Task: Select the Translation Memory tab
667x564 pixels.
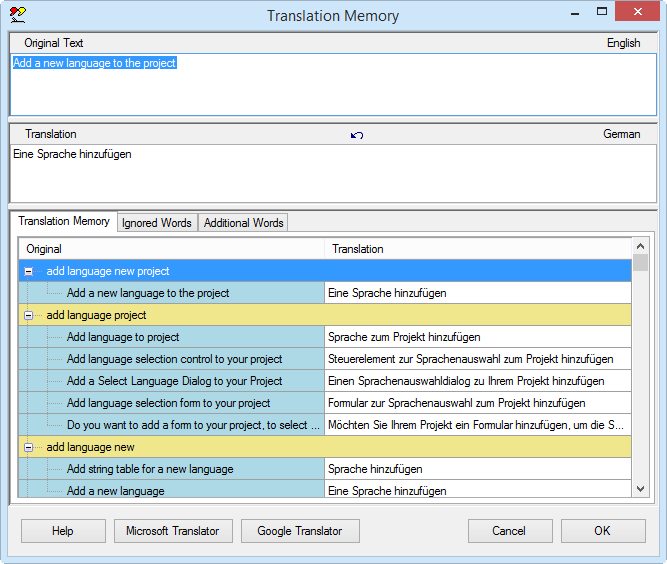Action: tap(64, 221)
